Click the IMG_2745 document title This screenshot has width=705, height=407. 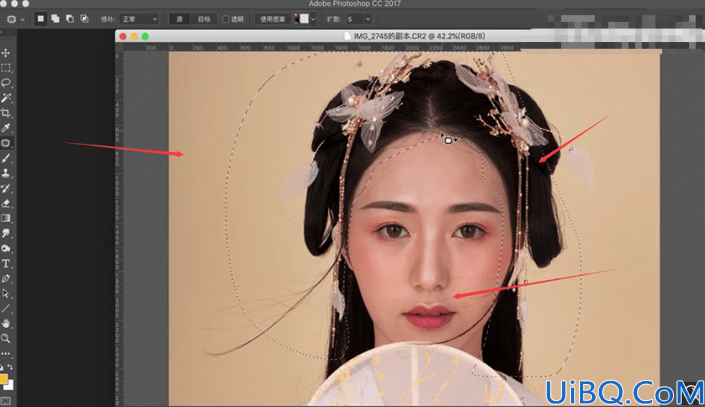tap(419, 36)
